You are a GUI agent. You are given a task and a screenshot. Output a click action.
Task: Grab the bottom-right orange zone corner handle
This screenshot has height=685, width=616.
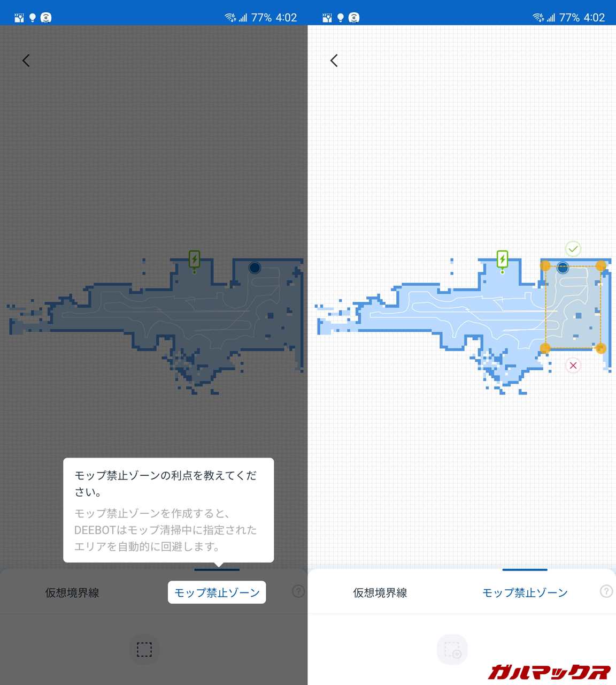click(600, 348)
